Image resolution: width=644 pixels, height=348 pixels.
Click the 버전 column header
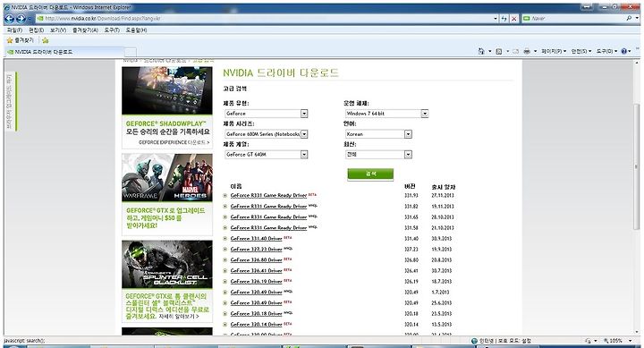410,187
